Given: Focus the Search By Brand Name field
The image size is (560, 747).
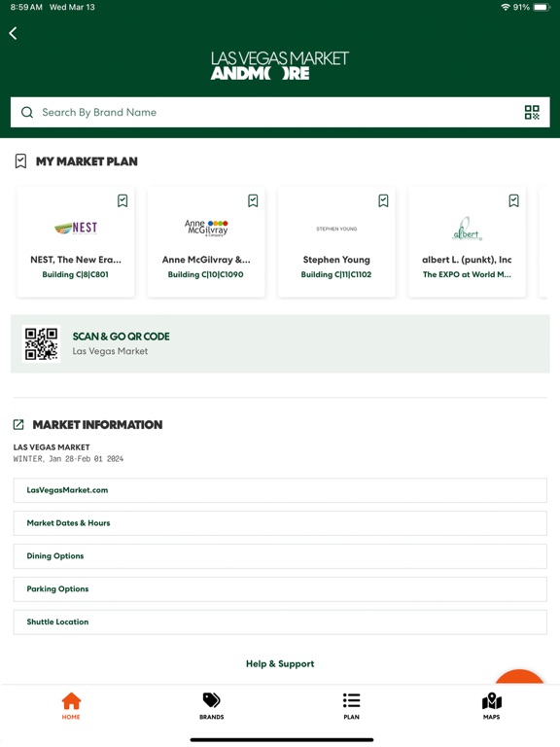Looking at the screenshot, I should (x=280, y=113).
